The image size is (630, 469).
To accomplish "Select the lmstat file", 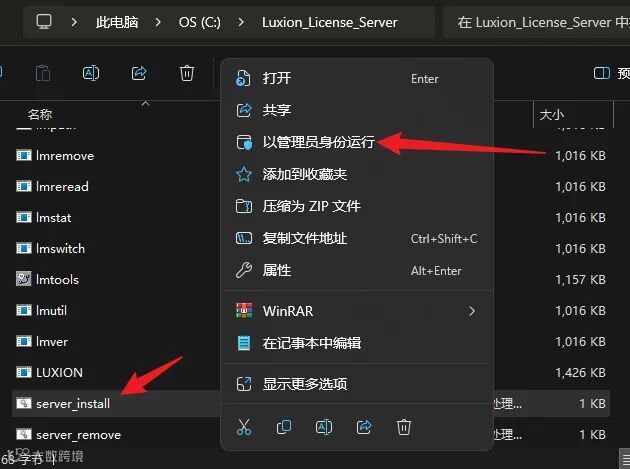I will [x=53, y=217].
